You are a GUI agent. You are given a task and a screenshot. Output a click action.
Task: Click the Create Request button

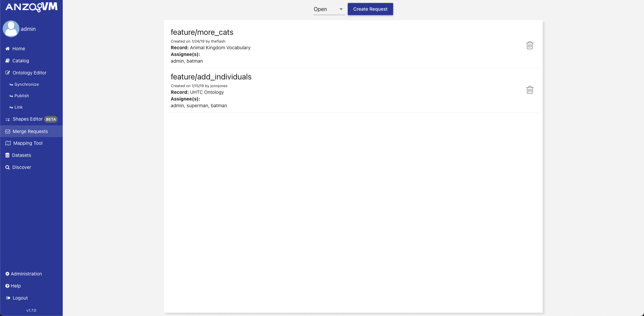pyautogui.click(x=370, y=9)
